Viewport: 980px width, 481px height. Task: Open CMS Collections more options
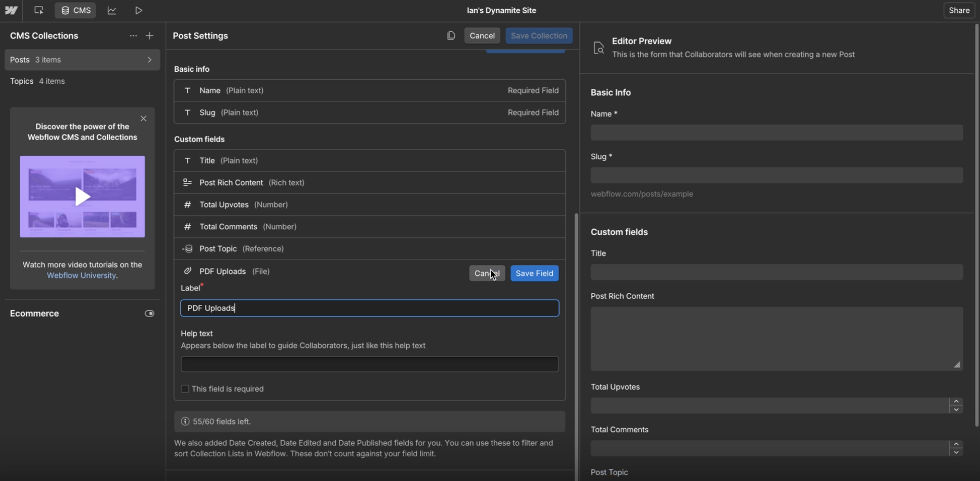click(x=133, y=36)
